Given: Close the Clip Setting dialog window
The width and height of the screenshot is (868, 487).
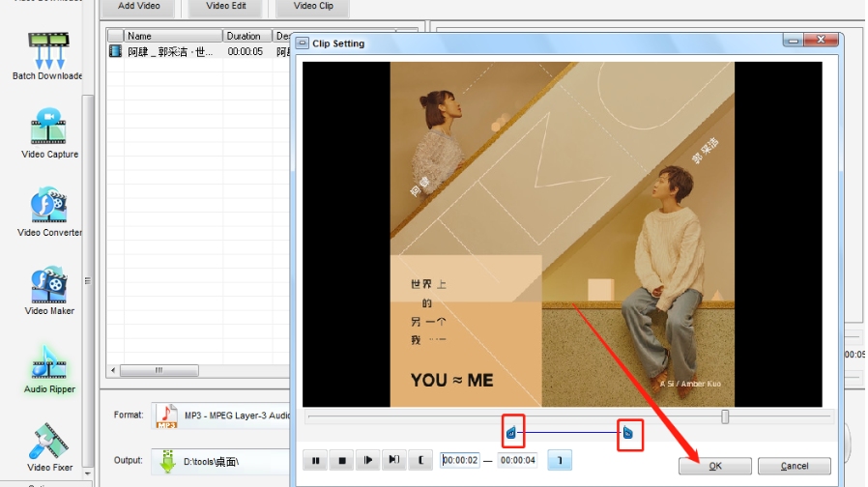Looking at the screenshot, I should point(822,40).
